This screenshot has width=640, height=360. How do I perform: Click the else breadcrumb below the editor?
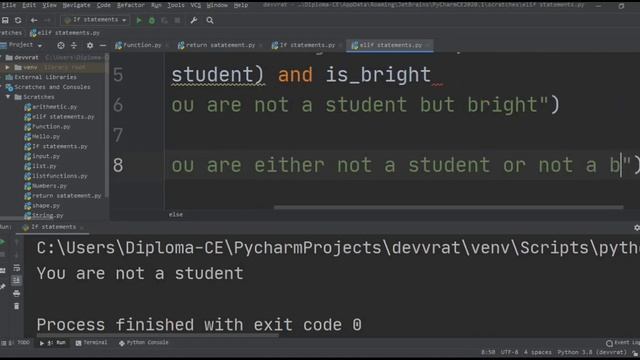(176, 215)
